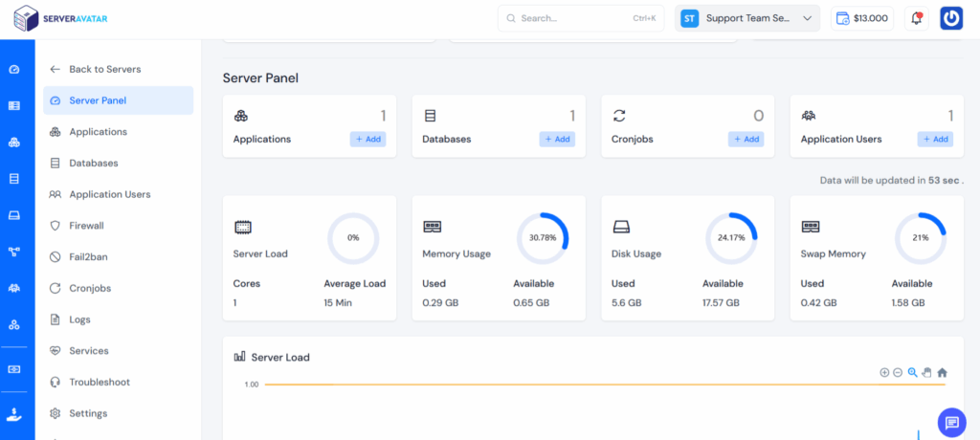Open the notifications bell
The image size is (980, 440).
pos(917,18)
